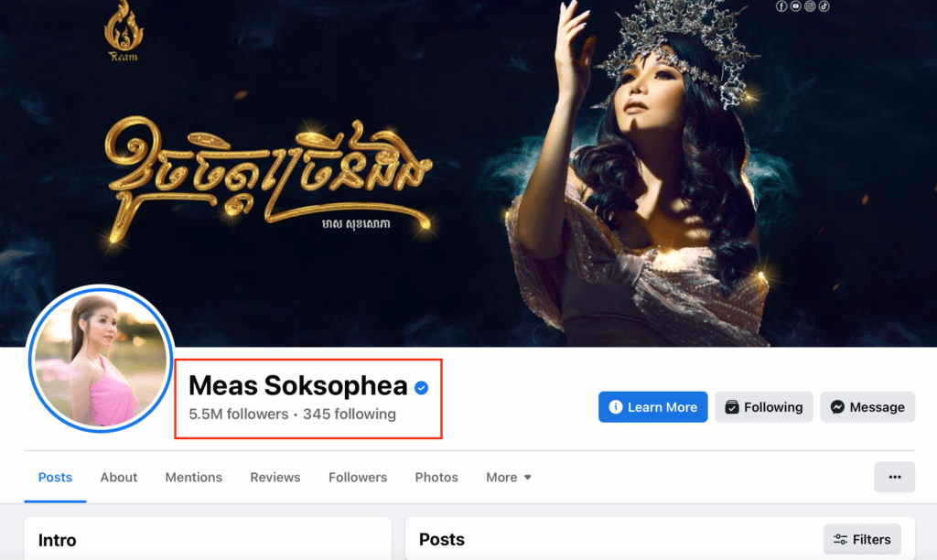This screenshot has height=560, width=937.
Task: Click the YouTube icon on cover banner
Action: (795, 6)
